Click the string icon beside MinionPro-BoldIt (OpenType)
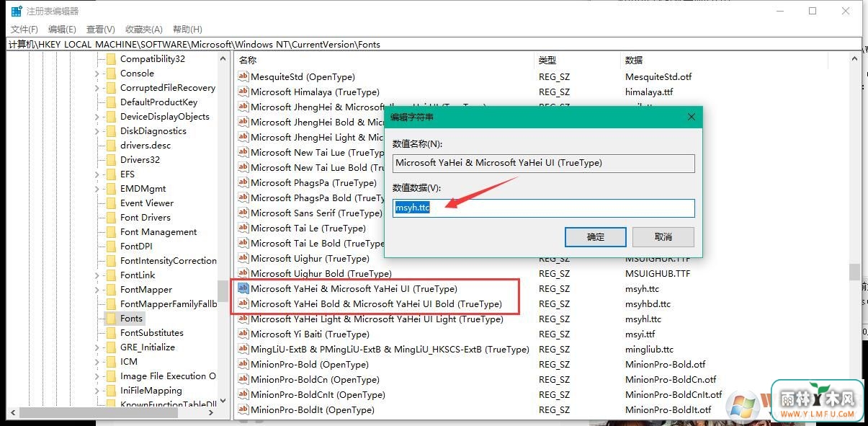The width and height of the screenshot is (868, 426). [x=243, y=410]
